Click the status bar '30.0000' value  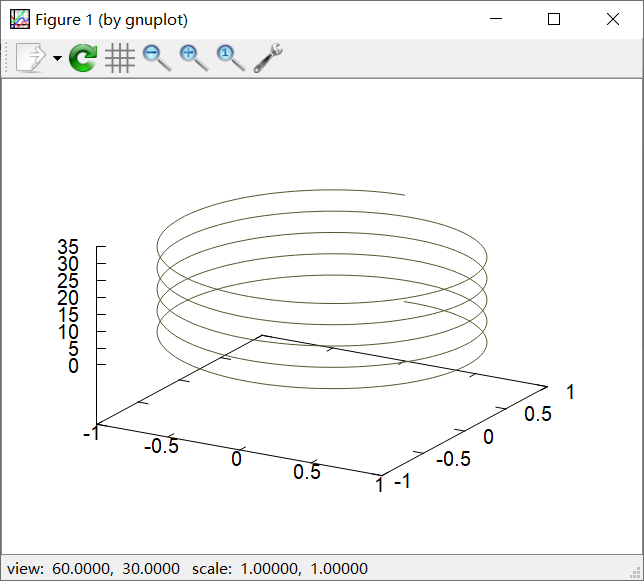(151, 569)
